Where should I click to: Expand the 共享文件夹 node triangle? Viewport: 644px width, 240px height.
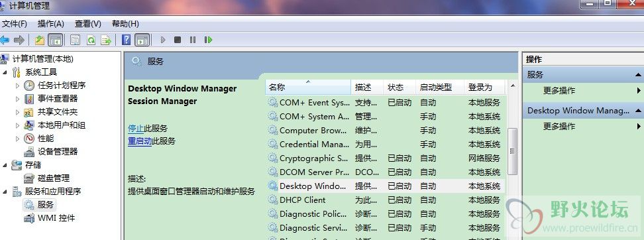pyautogui.click(x=17, y=112)
